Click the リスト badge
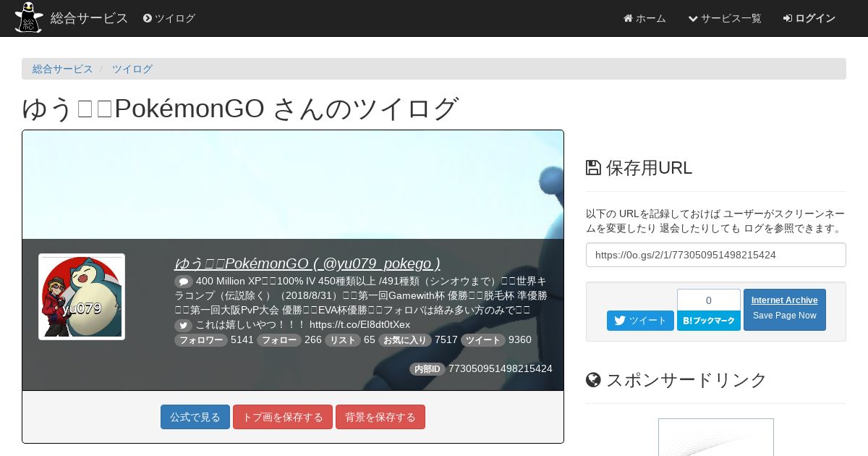868x456 pixels. [343, 340]
